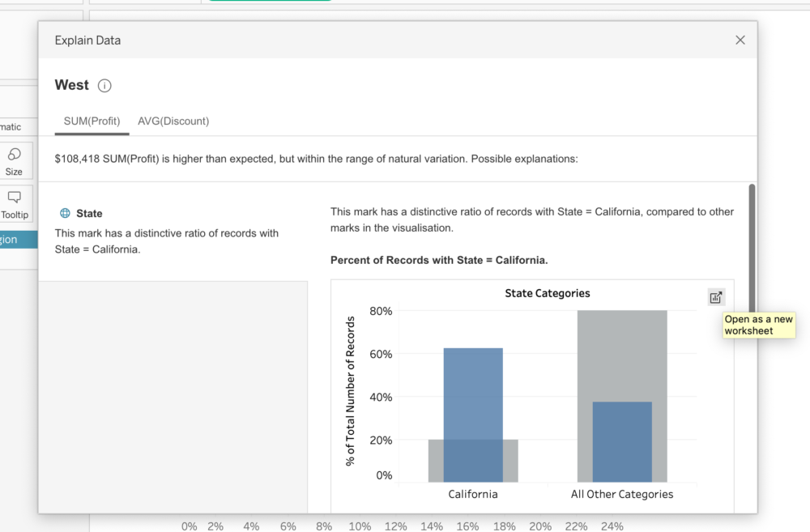Click the State Categories chart title
Screen dimensions: 810x532
click(x=547, y=293)
